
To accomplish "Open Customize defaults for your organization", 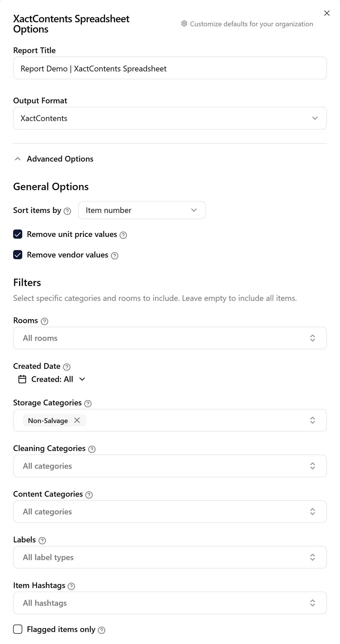I will [247, 24].
